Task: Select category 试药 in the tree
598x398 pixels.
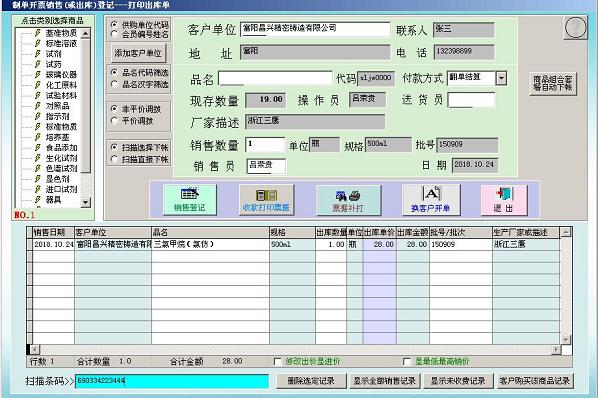Action: click(x=53, y=64)
